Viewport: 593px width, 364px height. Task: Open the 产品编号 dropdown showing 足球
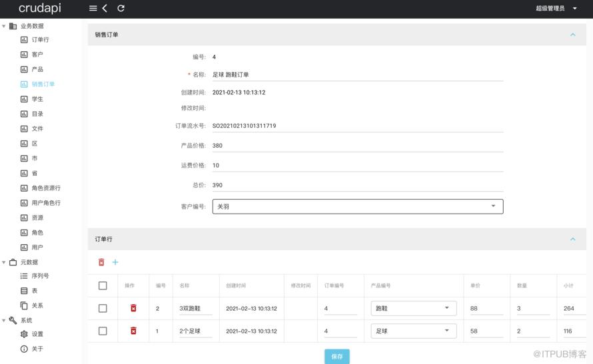point(413,331)
